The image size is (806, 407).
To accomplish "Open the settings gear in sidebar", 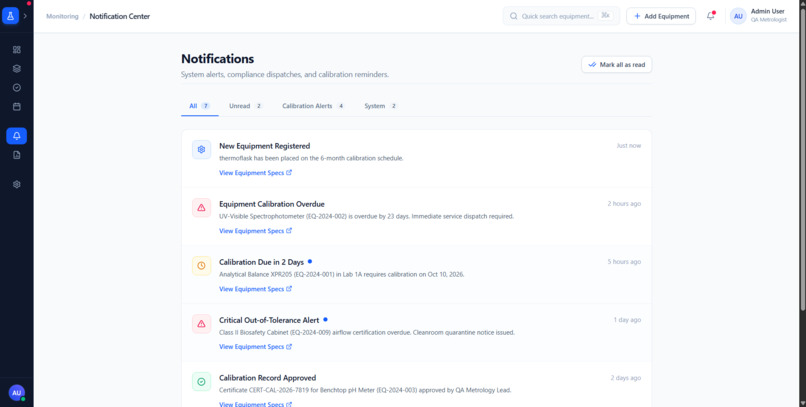I will pyautogui.click(x=16, y=184).
